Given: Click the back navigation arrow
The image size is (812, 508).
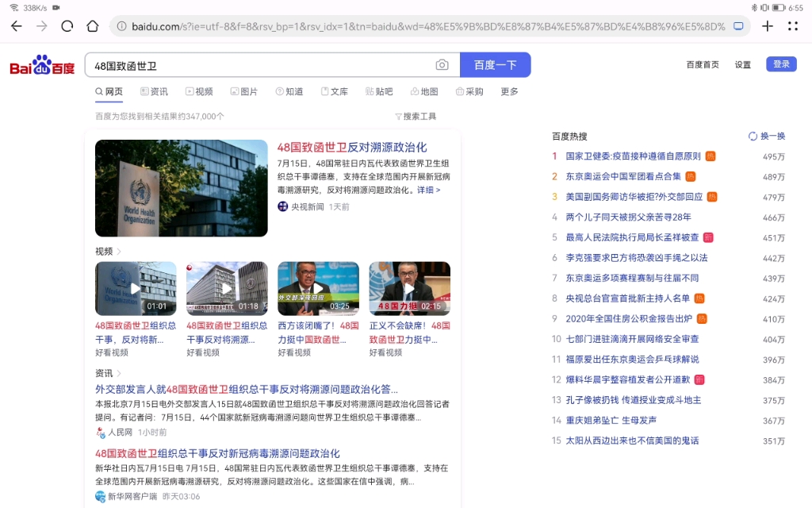Looking at the screenshot, I should 16,25.
